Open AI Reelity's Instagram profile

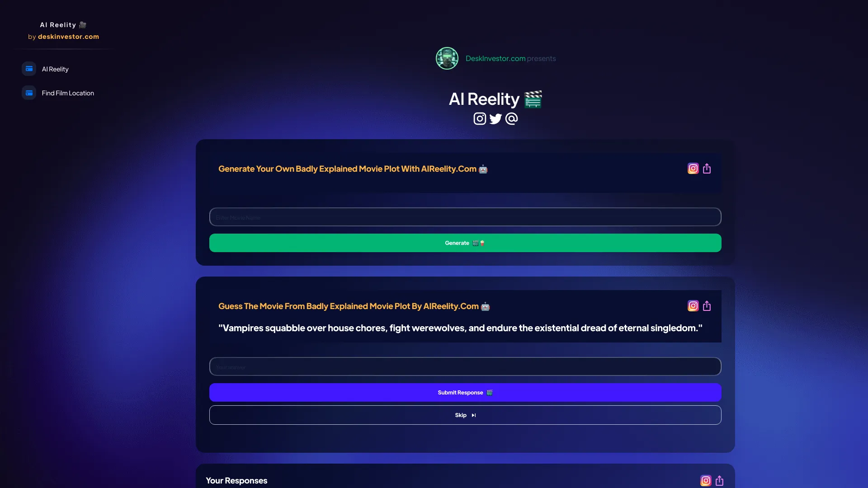(480, 118)
